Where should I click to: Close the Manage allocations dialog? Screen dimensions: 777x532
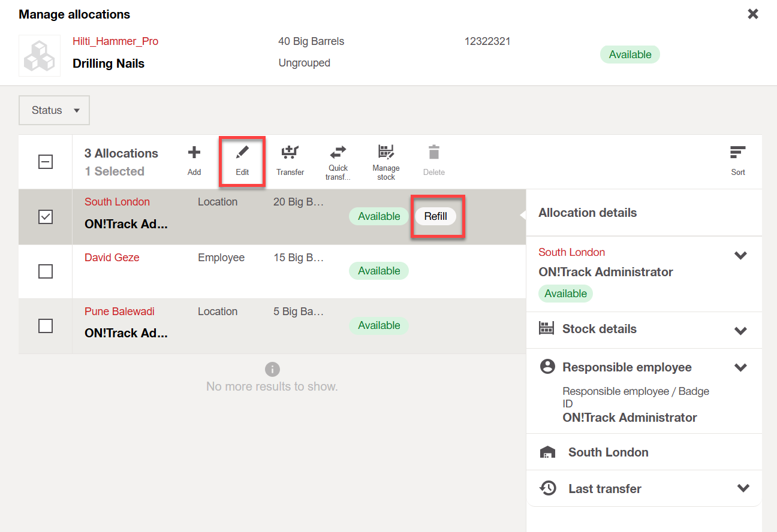point(753,14)
